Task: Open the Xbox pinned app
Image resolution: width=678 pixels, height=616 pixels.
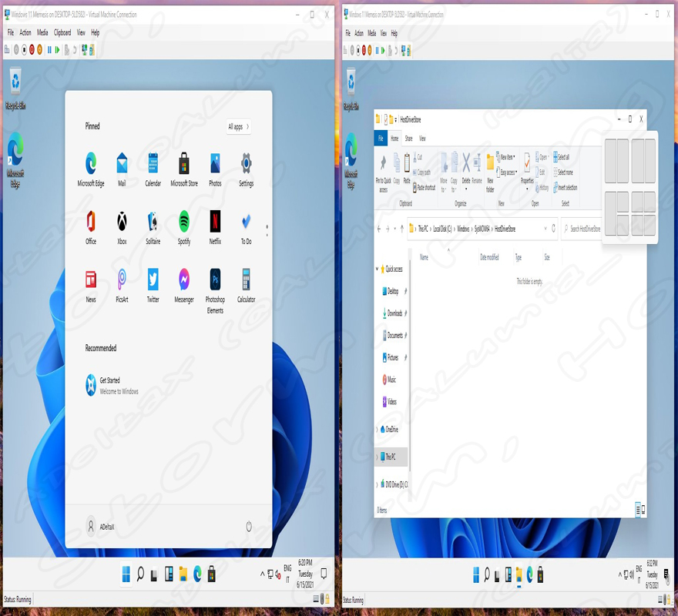Action: 122,227
